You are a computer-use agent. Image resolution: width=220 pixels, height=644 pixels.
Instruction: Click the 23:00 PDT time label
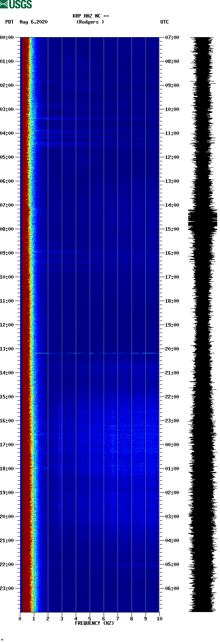pyautogui.click(x=7, y=589)
